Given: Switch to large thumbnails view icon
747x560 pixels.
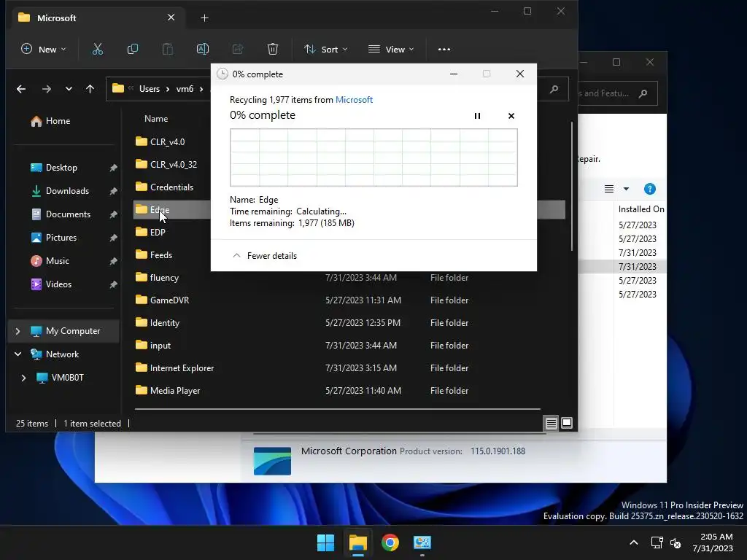Looking at the screenshot, I should click(x=567, y=423).
